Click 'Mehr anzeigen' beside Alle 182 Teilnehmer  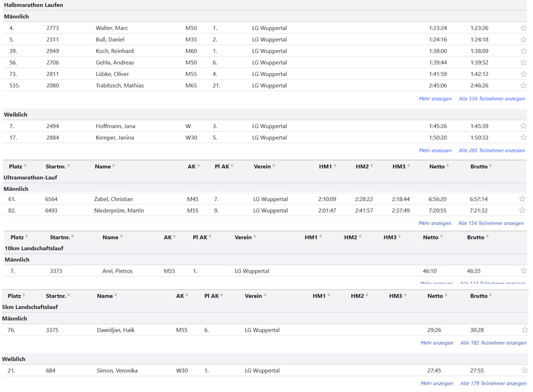pos(437,343)
